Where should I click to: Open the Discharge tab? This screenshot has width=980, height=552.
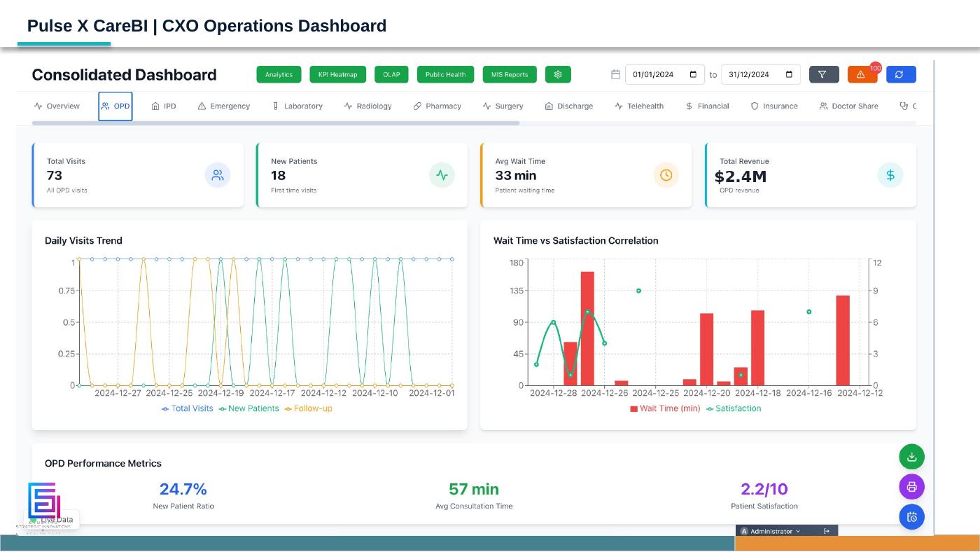[569, 106]
